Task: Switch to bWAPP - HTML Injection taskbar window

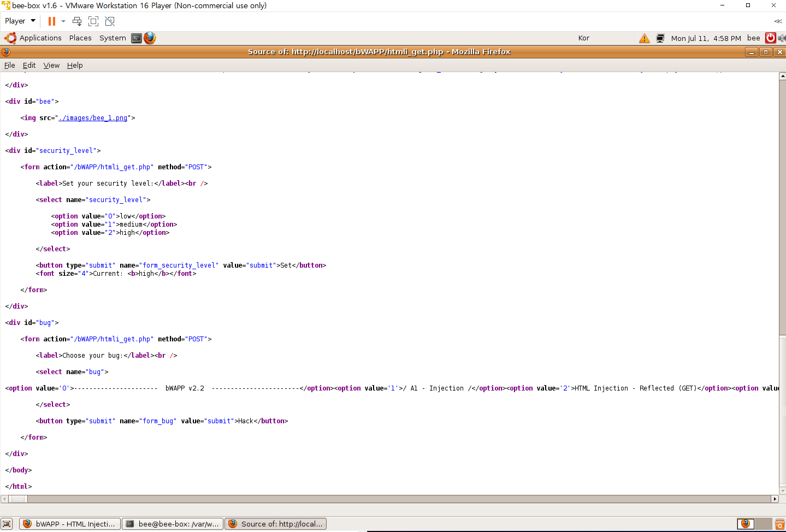Action: 70,524
